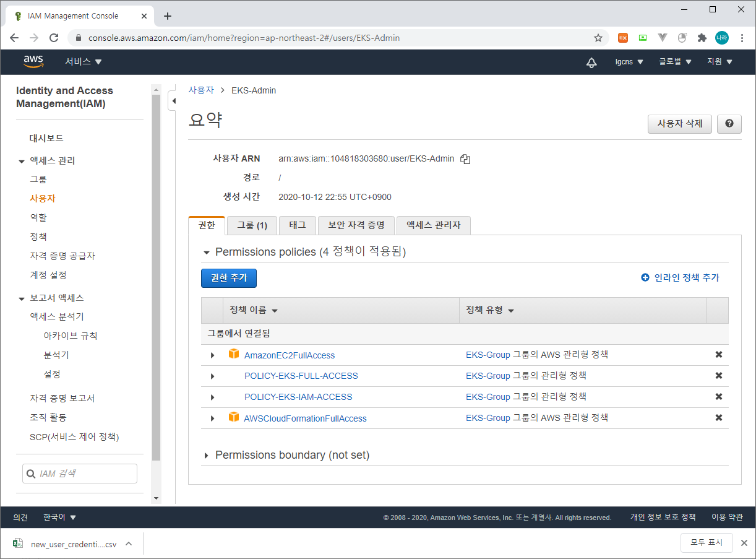Click the AWSCloudFormationFullAccess orange box icon
Viewport: 756px width, 559px height.
click(234, 417)
